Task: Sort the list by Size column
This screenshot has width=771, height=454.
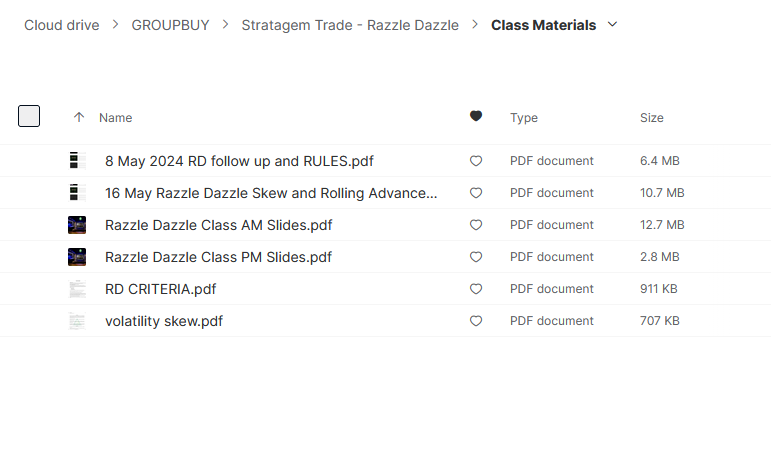Action: click(x=651, y=118)
